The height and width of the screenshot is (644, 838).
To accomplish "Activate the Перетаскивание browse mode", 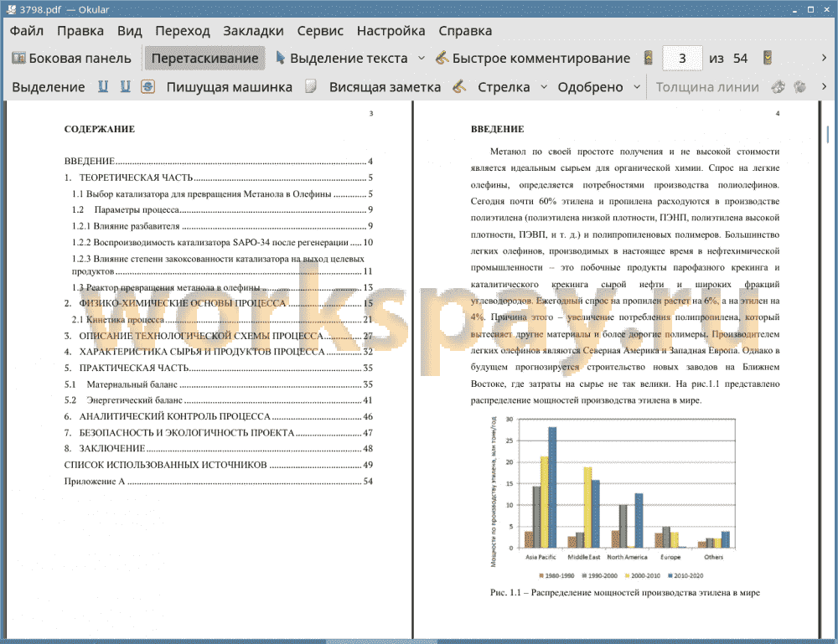I will (204, 59).
